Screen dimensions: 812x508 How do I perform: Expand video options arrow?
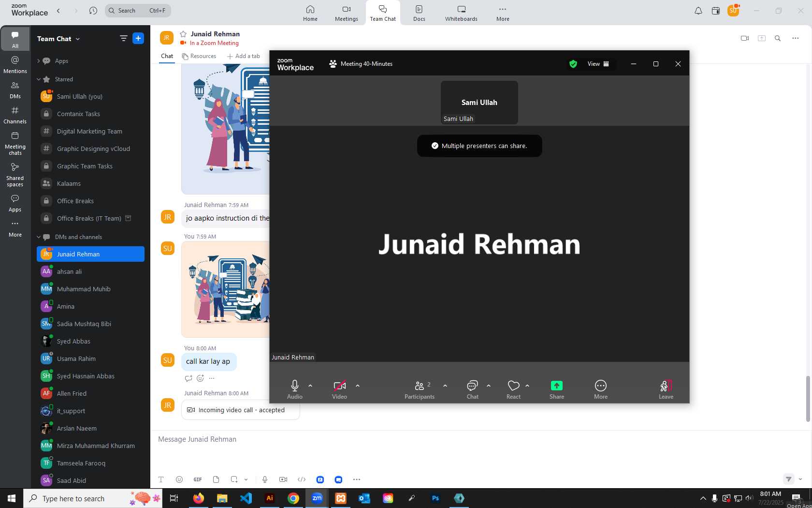pos(358,386)
